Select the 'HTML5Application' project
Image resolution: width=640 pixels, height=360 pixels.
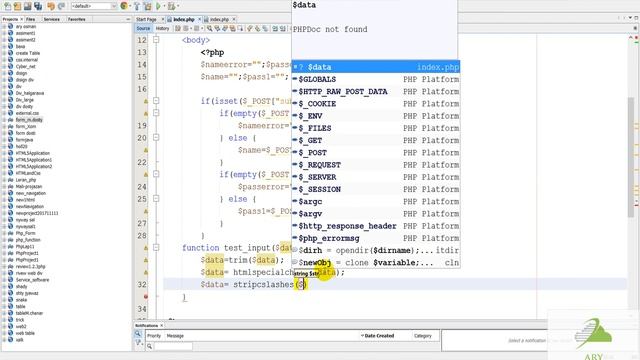pyautogui.click(x=33, y=153)
